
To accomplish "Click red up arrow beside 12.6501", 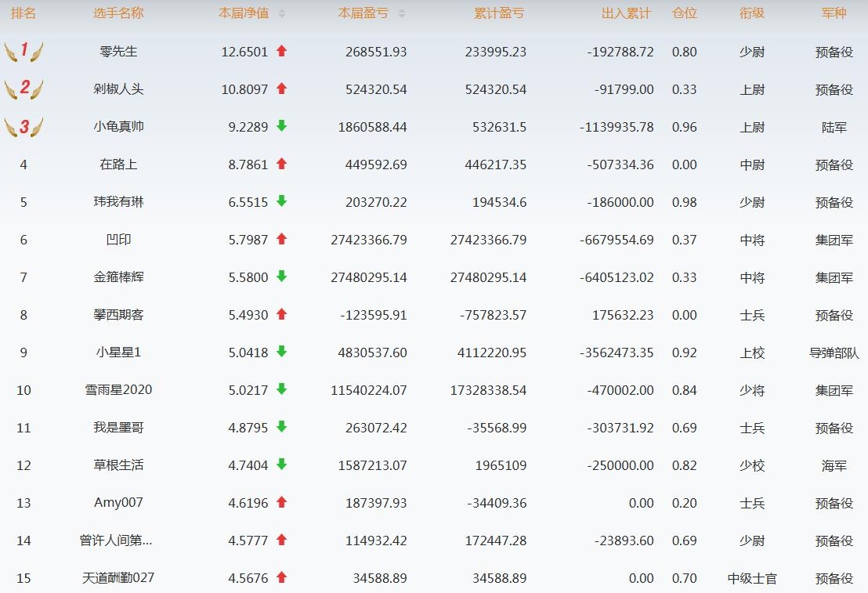I will pyautogui.click(x=282, y=52).
